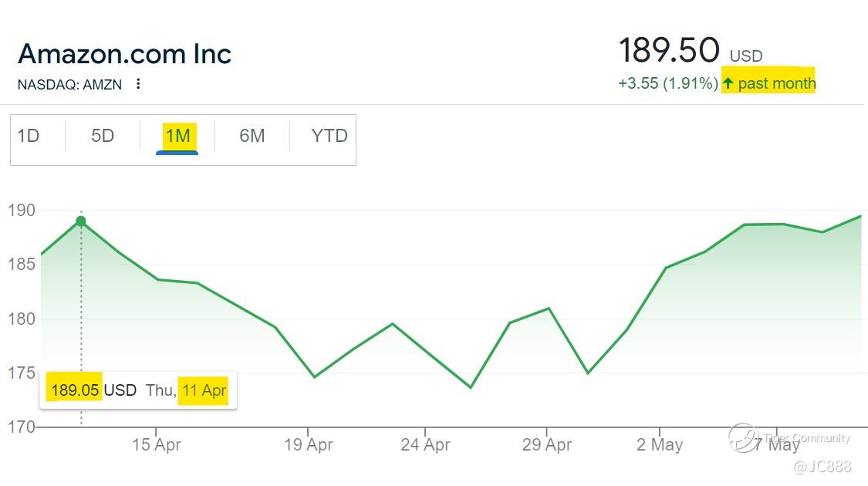Show the YTD chart range
The height and width of the screenshot is (486, 868).
[329, 137]
